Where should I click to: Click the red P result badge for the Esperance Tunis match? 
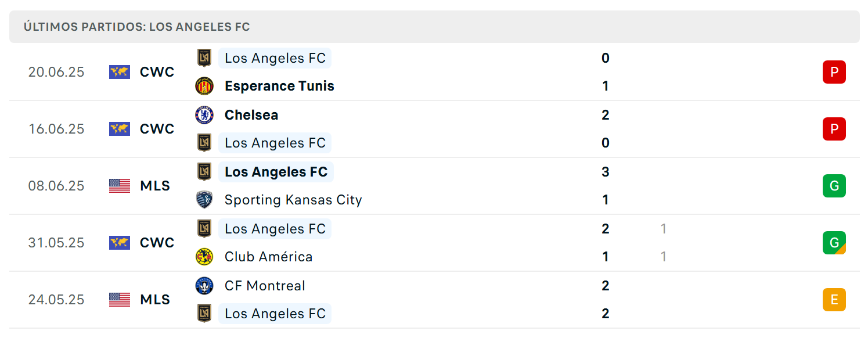[x=834, y=72]
